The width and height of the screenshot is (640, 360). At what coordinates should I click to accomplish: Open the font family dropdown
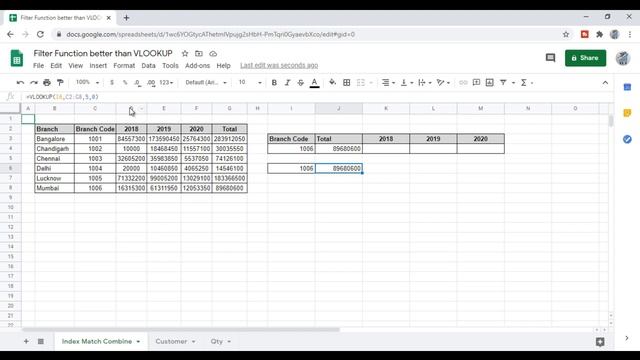(x=206, y=82)
